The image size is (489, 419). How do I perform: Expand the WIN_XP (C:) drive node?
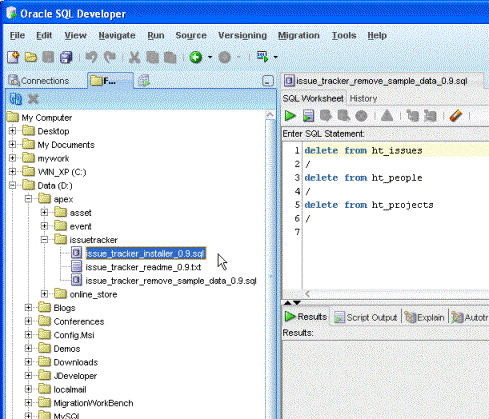tap(12, 172)
